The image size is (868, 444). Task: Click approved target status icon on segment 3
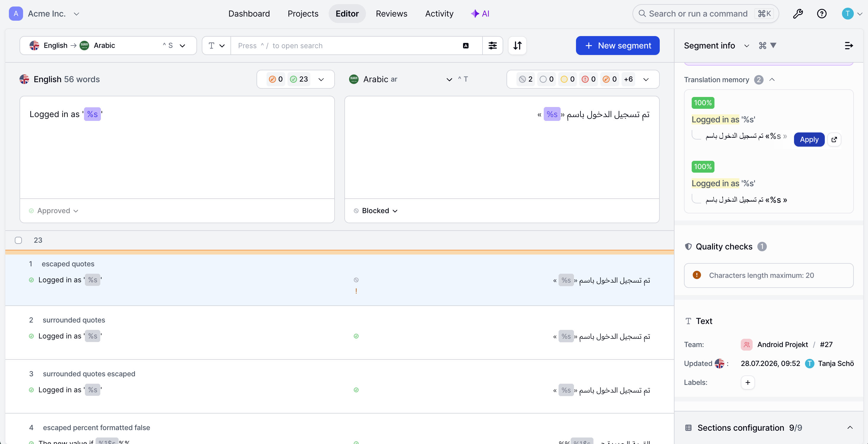tap(356, 390)
